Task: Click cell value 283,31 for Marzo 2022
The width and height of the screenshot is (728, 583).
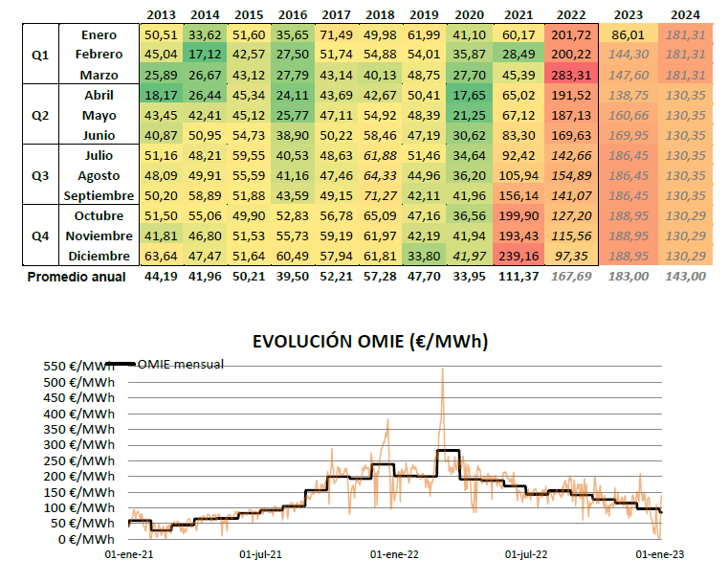Action: point(571,75)
